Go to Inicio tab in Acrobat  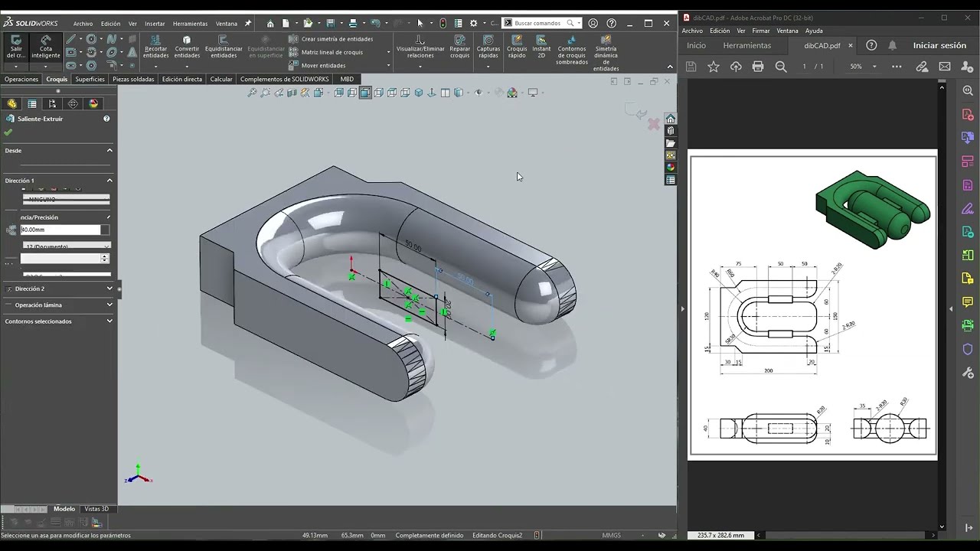tap(696, 46)
